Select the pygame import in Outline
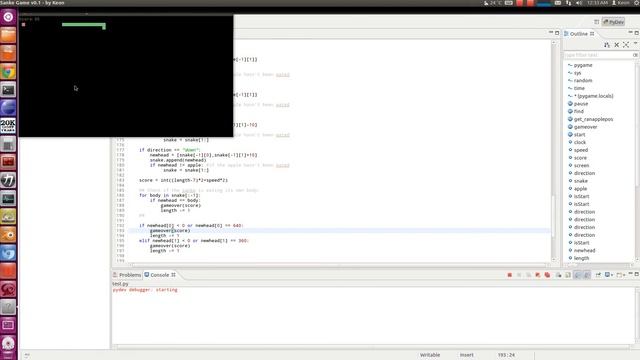 583,65
